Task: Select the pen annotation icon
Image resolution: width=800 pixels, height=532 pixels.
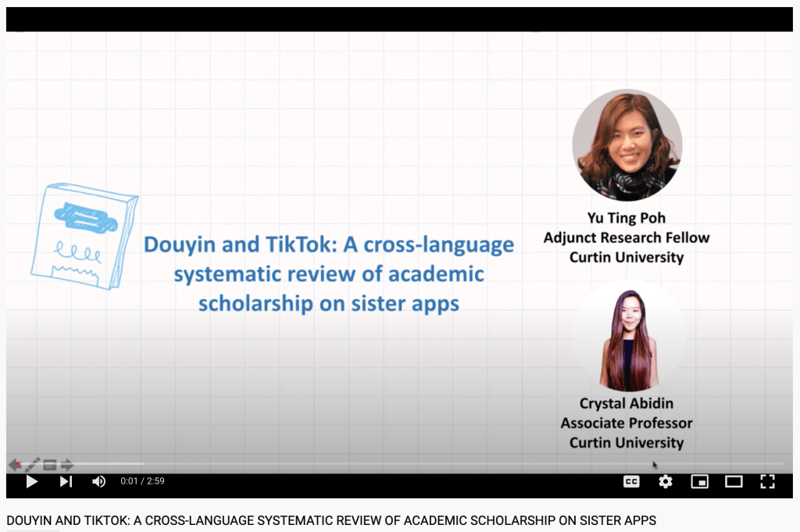Action: (x=33, y=465)
